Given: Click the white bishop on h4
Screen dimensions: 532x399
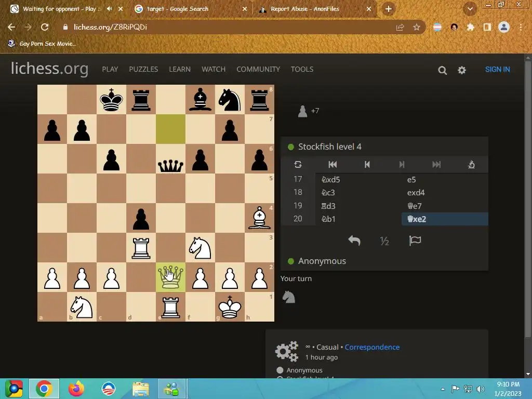Looking at the screenshot, I should (259, 218).
